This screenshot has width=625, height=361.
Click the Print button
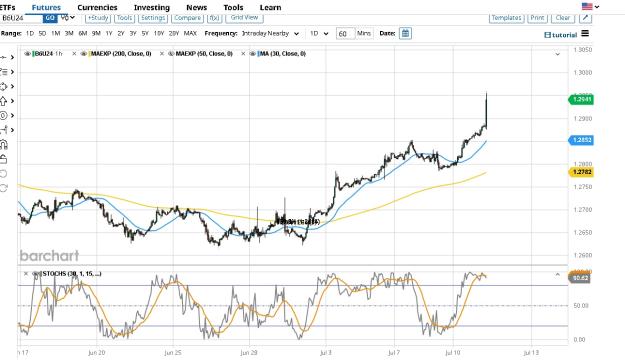(537, 18)
